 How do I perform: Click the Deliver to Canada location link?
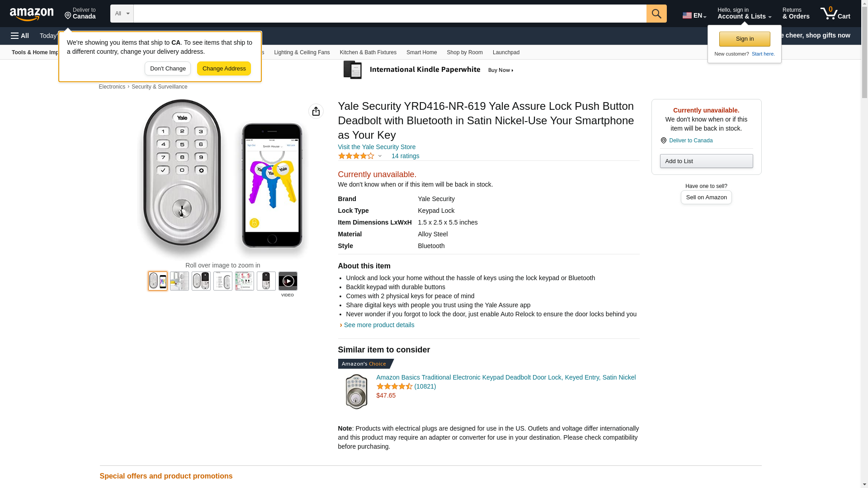690,141
